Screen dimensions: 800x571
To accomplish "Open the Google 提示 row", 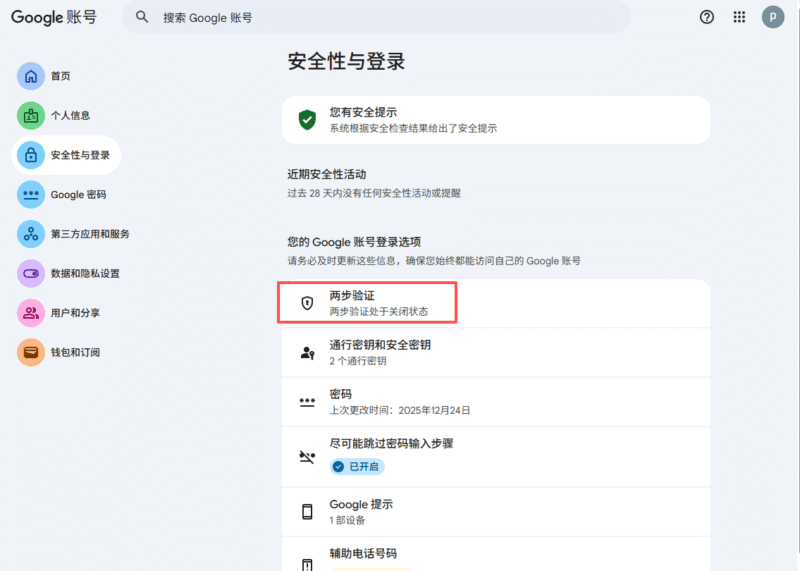I will [496, 512].
